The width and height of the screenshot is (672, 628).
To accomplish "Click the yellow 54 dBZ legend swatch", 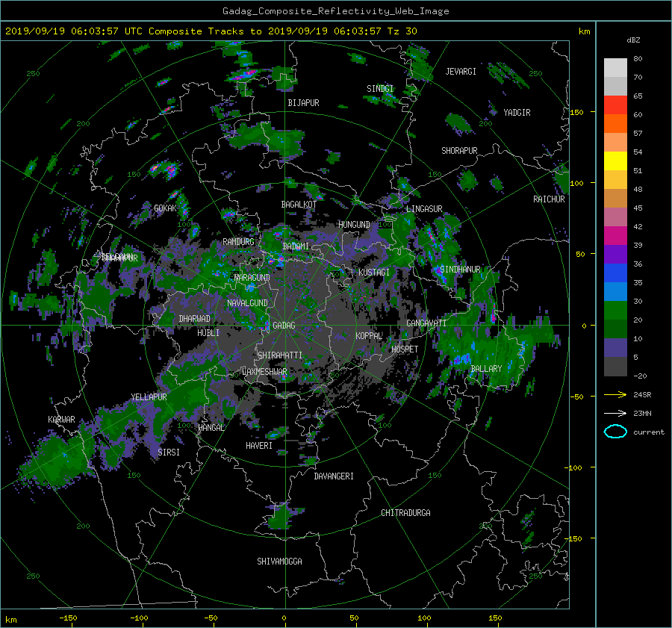I will tap(615, 161).
